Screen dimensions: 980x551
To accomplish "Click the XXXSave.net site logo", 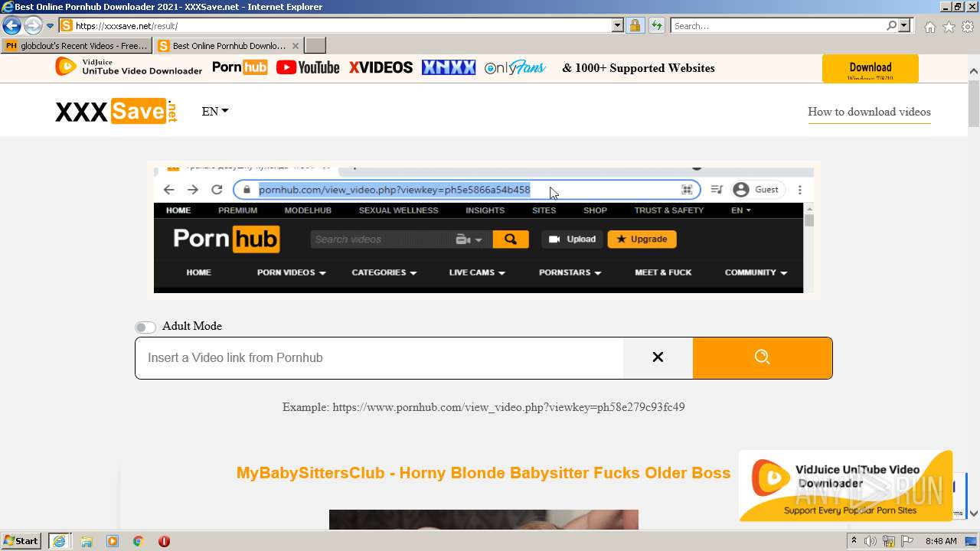I will point(116,112).
